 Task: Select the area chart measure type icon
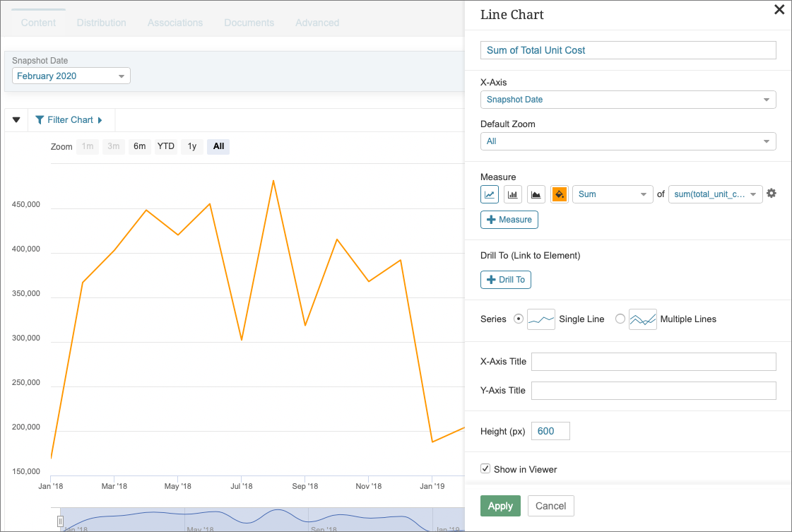coord(536,194)
